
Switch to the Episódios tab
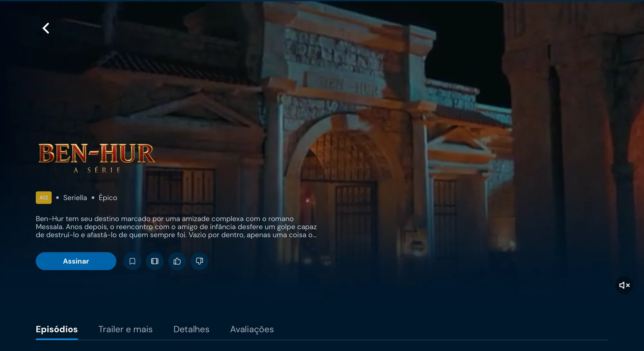coord(57,329)
